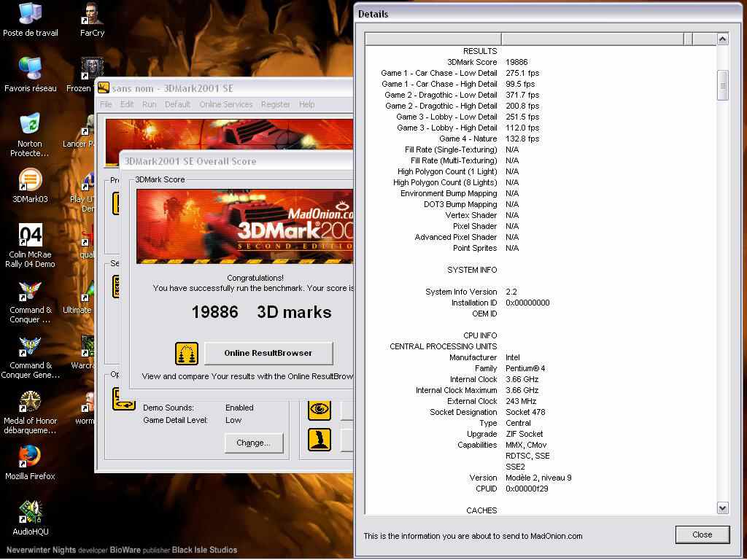This screenshot has width=747, height=560.
Task: Select the 'Environment Bump Mapping' row
Action: [541, 193]
